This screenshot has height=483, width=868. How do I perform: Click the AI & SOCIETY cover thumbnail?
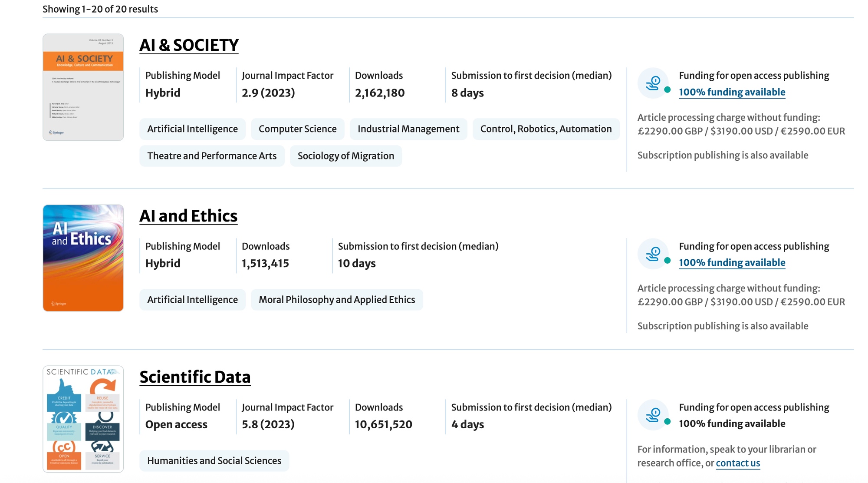83,87
